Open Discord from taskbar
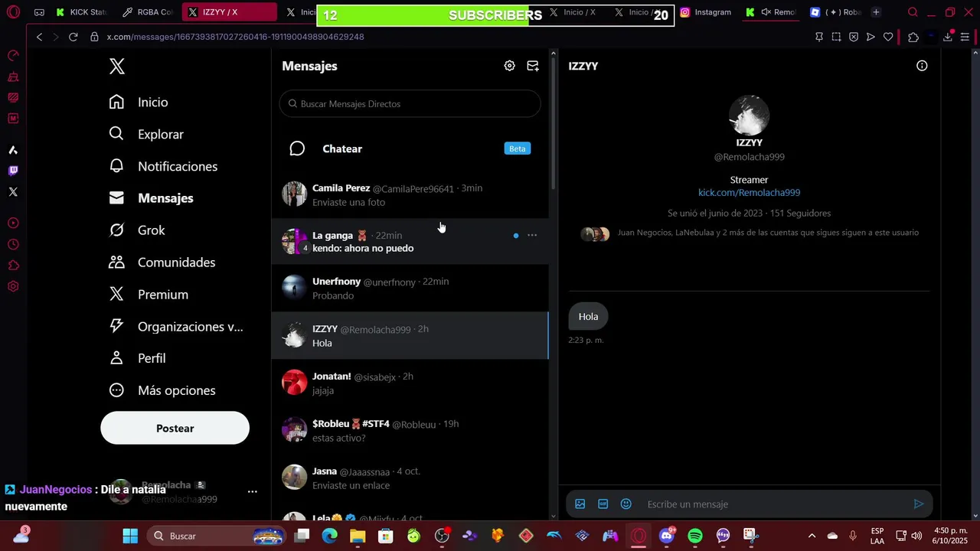 click(x=667, y=536)
